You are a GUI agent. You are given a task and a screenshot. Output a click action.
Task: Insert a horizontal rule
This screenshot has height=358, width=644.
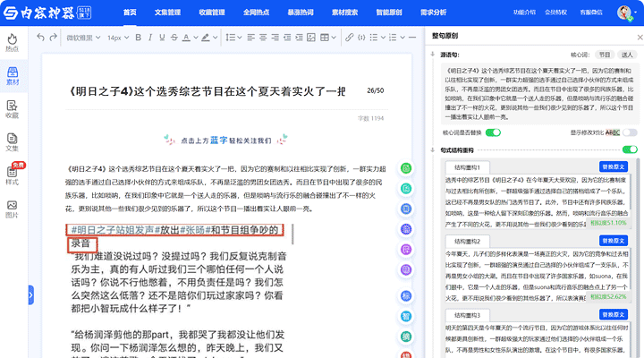point(412,38)
